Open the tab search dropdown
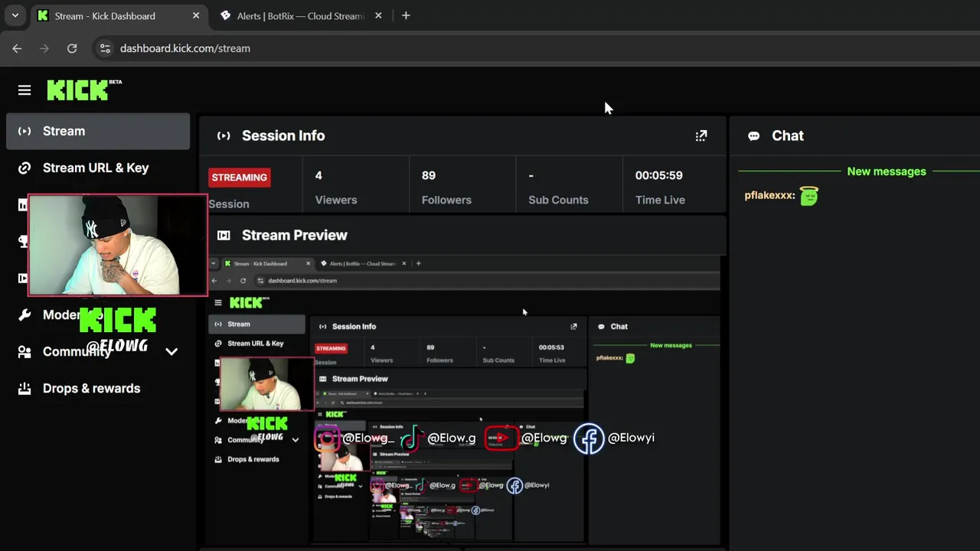 (x=15, y=15)
